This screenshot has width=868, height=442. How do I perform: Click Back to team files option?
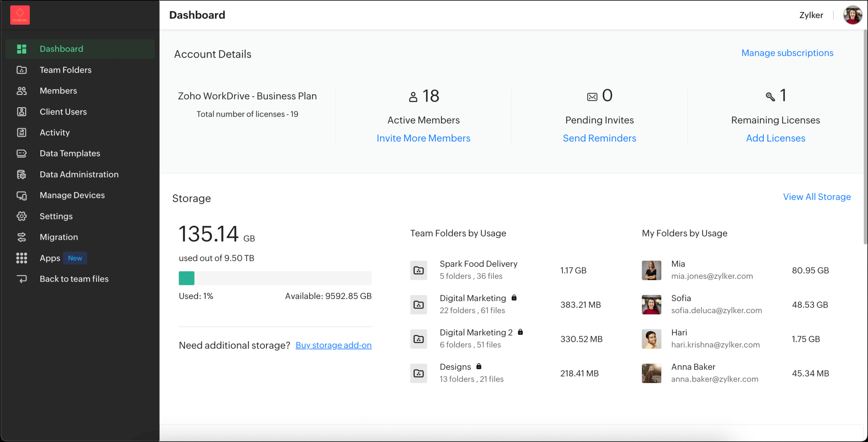[x=74, y=279]
